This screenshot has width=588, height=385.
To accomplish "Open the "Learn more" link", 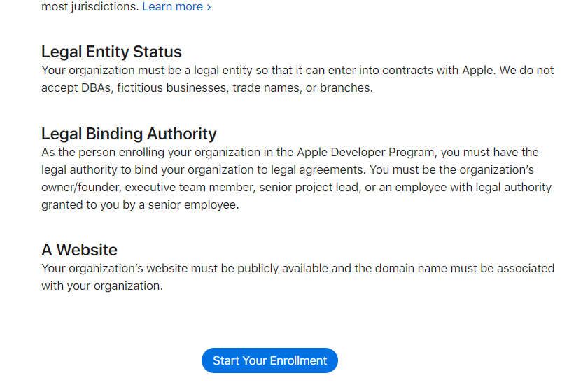I will point(172,7).
